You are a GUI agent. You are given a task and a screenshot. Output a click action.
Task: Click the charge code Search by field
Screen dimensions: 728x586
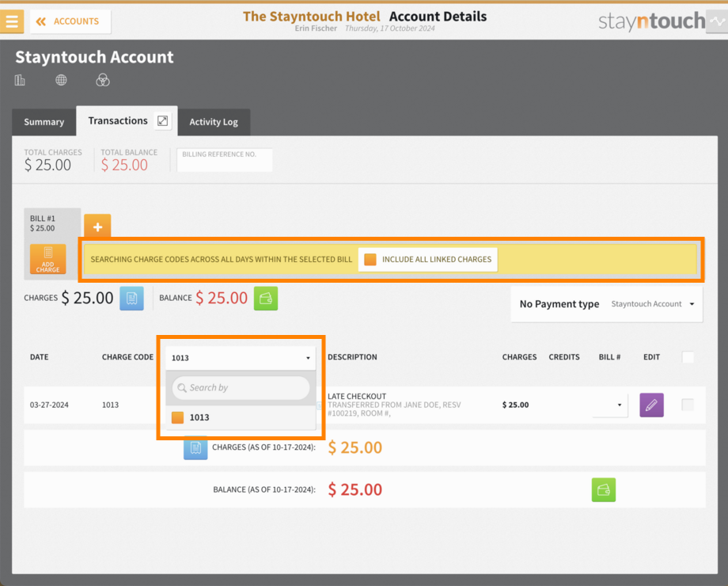click(241, 387)
